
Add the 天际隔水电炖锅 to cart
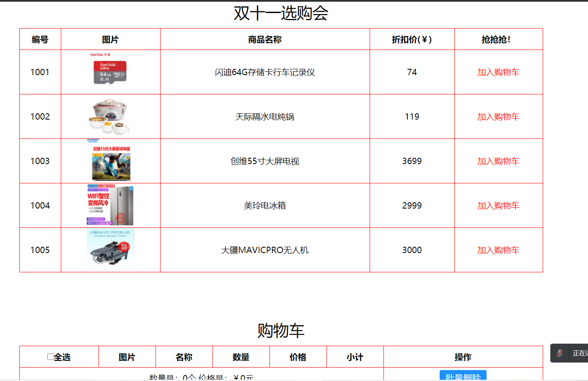click(x=498, y=117)
